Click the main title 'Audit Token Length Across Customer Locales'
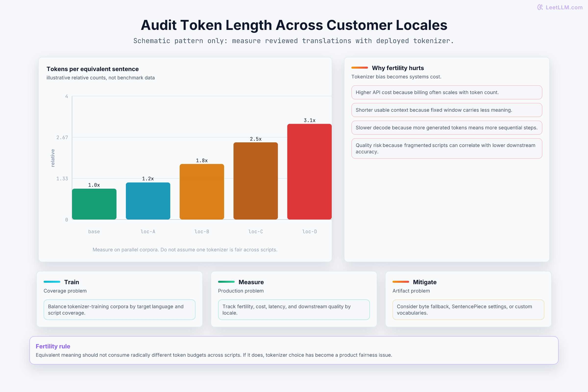588x392 pixels. click(294, 25)
